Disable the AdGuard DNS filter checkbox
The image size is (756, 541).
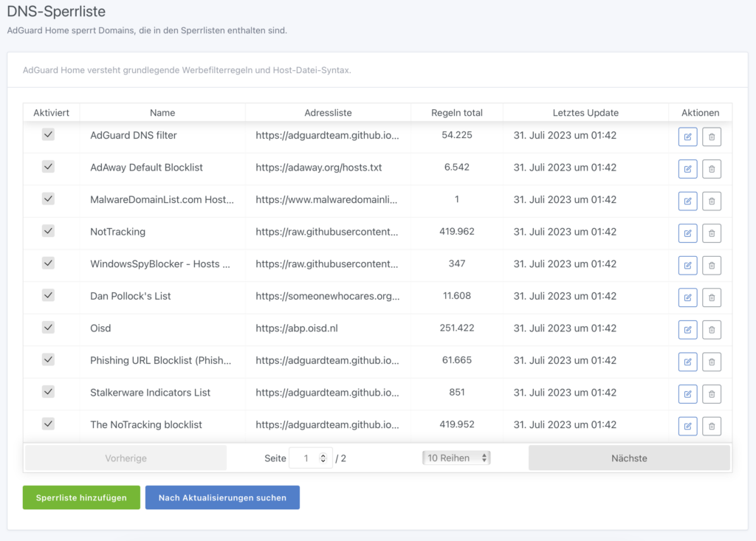point(48,135)
